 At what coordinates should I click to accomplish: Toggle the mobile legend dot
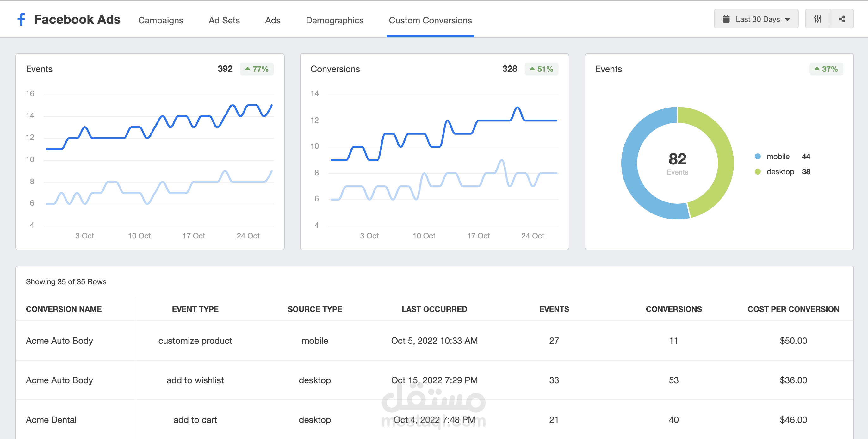click(758, 156)
